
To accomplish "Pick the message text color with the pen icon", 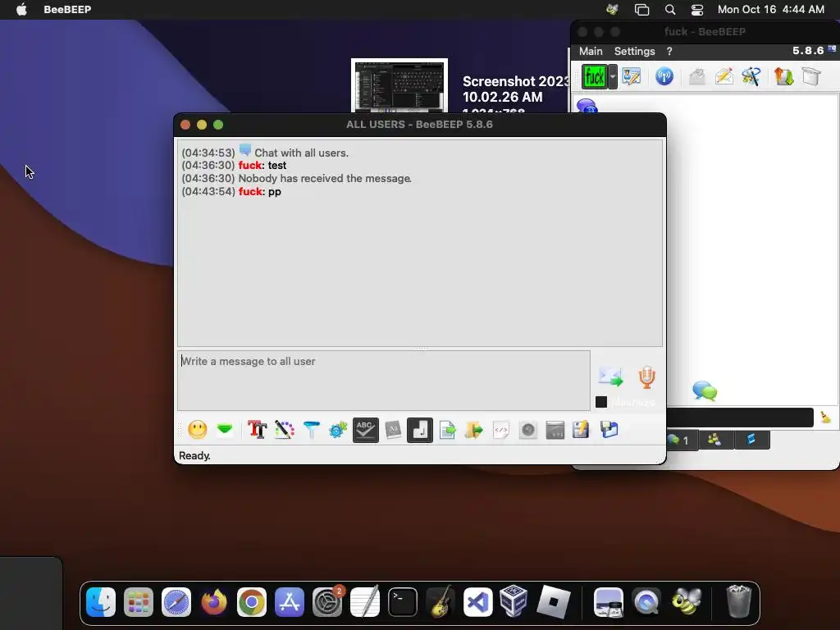I will pyautogui.click(x=285, y=430).
